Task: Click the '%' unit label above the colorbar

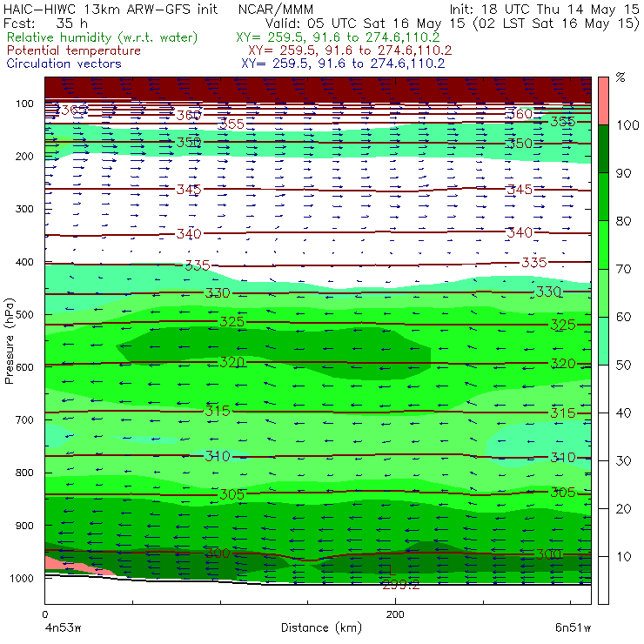Action: coord(621,77)
